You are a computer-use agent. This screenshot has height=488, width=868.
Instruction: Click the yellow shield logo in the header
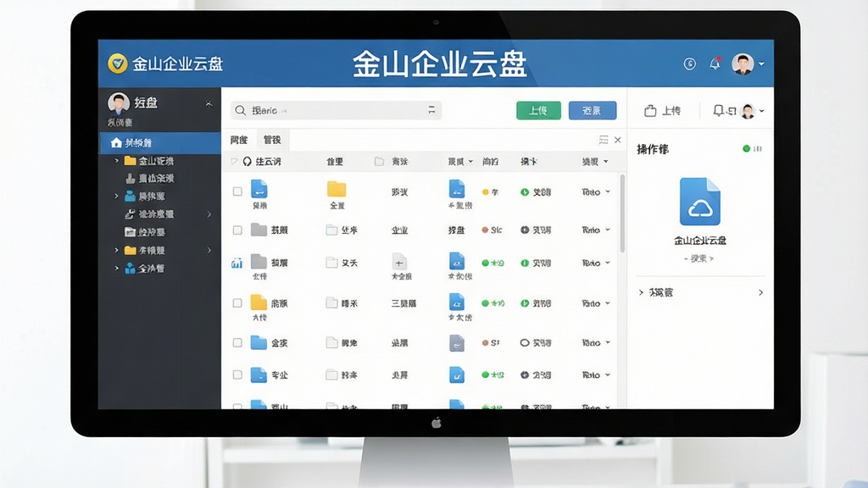117,64
